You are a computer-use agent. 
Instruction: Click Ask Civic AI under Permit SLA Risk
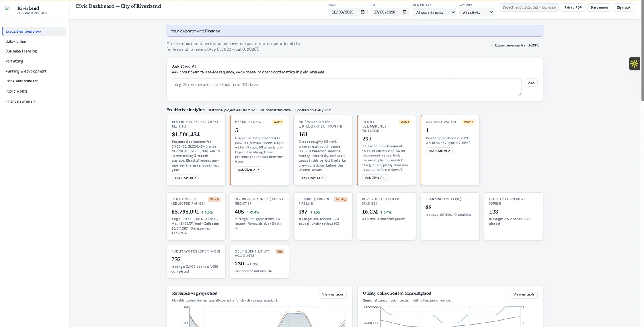(x=248, y=170)
